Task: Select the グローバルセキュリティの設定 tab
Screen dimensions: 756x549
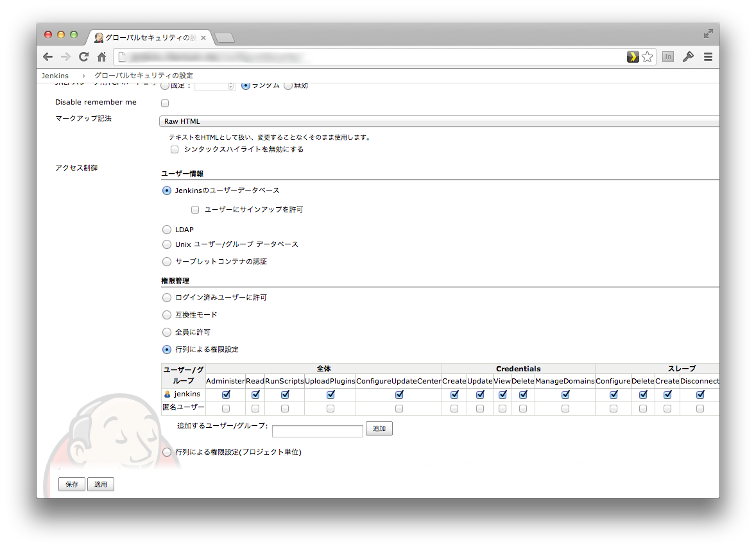Action: (150, 38)
